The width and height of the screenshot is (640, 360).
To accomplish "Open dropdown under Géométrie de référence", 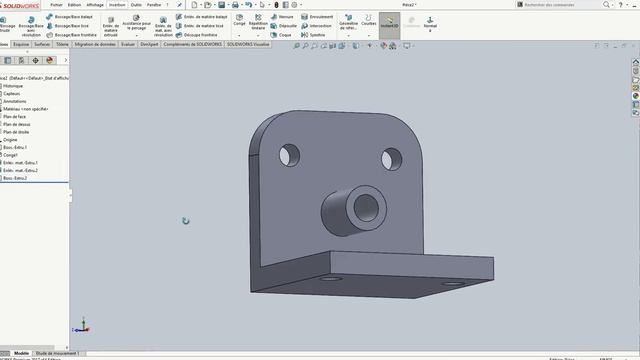I will tap(349, 36).
